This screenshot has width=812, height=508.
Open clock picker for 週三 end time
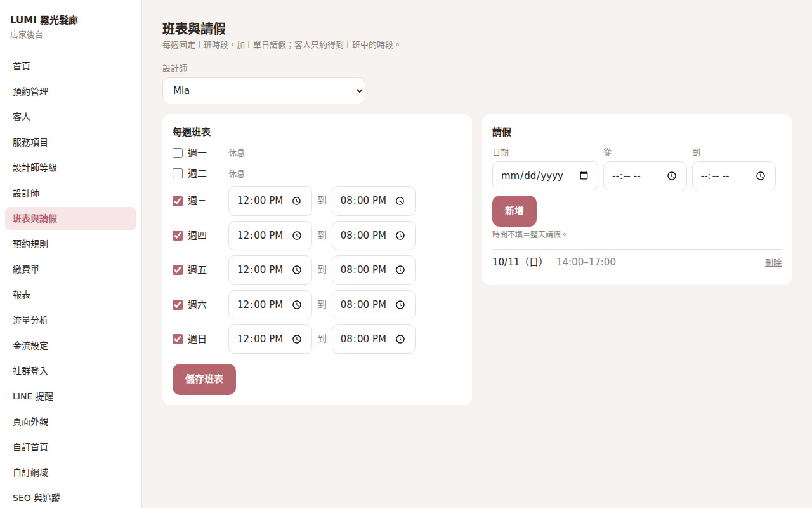400,201
